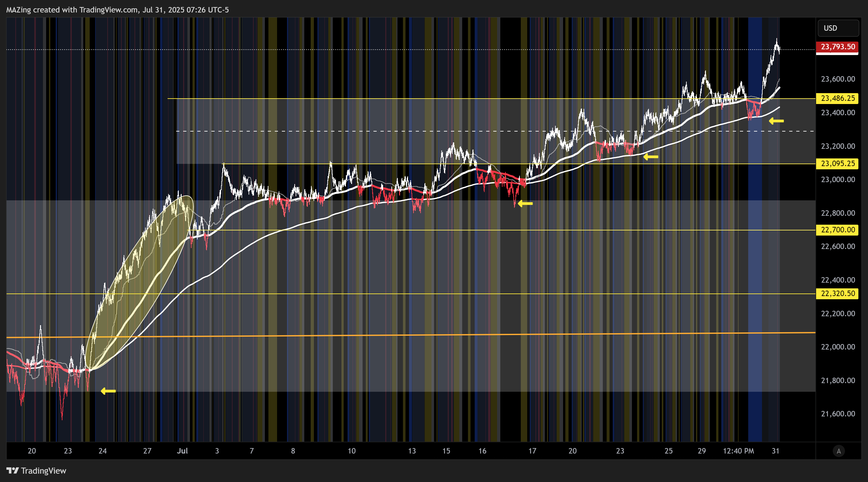Click date 31 on the time axis
The image size is (868, 482).
coord(775,451)
